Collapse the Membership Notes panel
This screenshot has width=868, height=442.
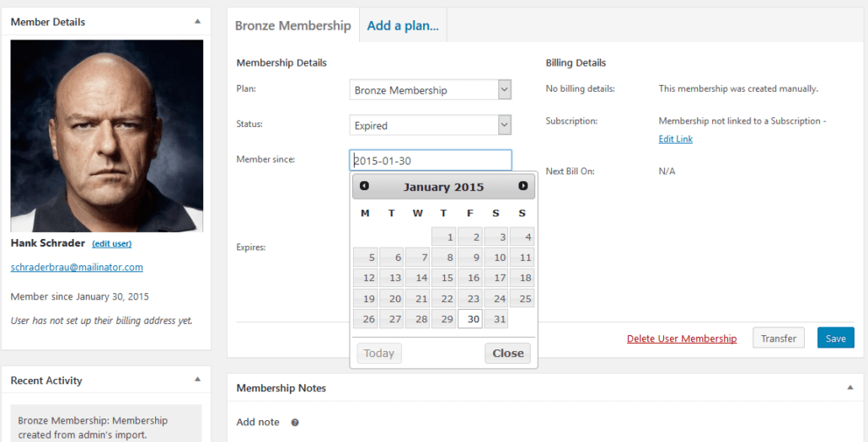849,387
